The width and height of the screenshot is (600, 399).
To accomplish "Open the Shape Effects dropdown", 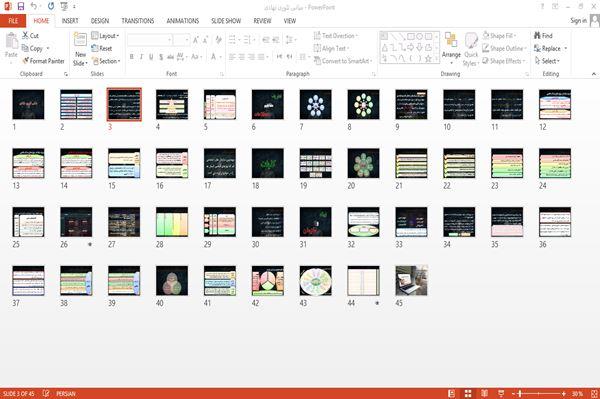I will tap(503, 61).
